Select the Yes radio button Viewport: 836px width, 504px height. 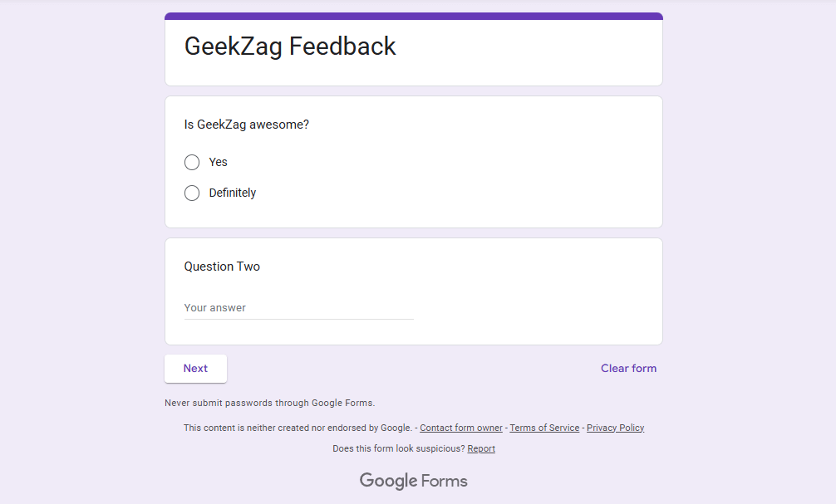[x=192, y=162]
